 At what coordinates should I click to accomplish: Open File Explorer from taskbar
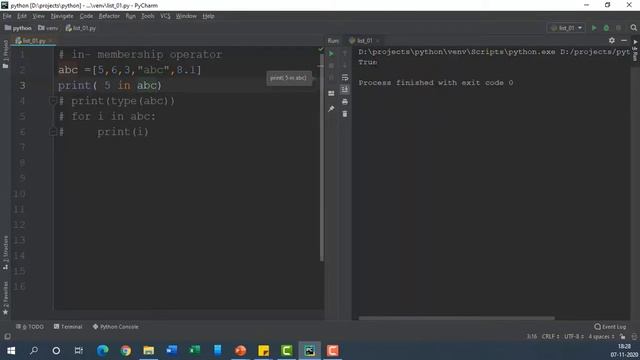click(149, 351)
